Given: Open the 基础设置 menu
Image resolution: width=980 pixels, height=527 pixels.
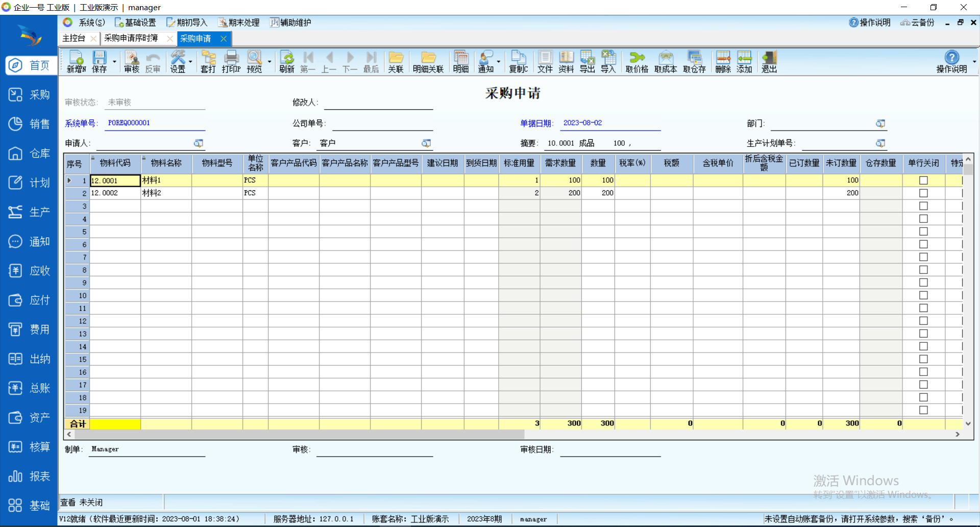Looking at the screenshot, I should pyautogui.click(x=135, y=22).
